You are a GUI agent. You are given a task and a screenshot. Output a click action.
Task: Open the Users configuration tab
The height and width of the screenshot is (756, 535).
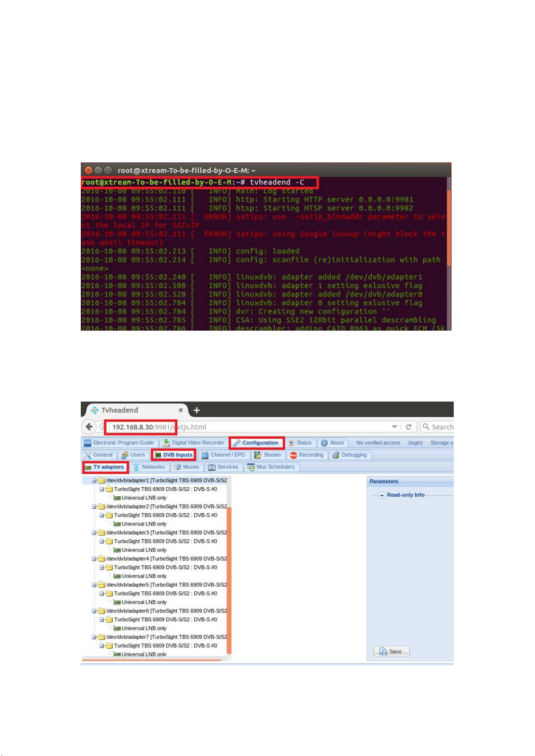coord(133,455)
